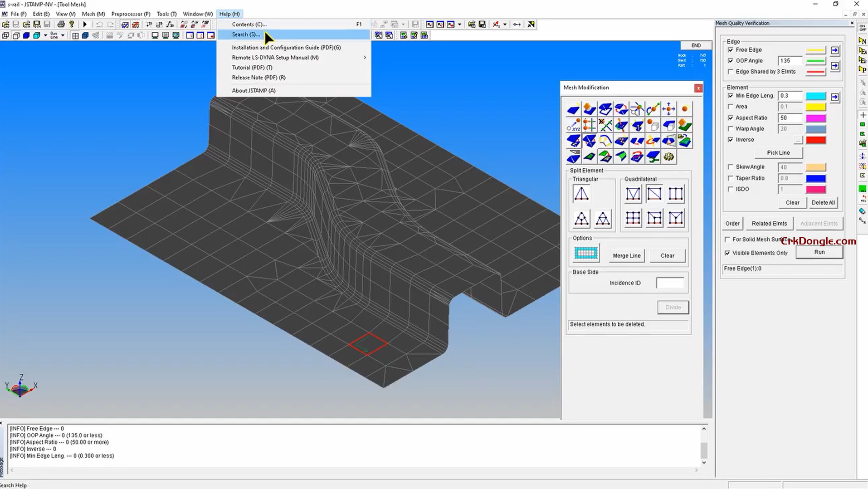
Task: Click the diagonal quadrilateral split pattern
Action: 654,193
